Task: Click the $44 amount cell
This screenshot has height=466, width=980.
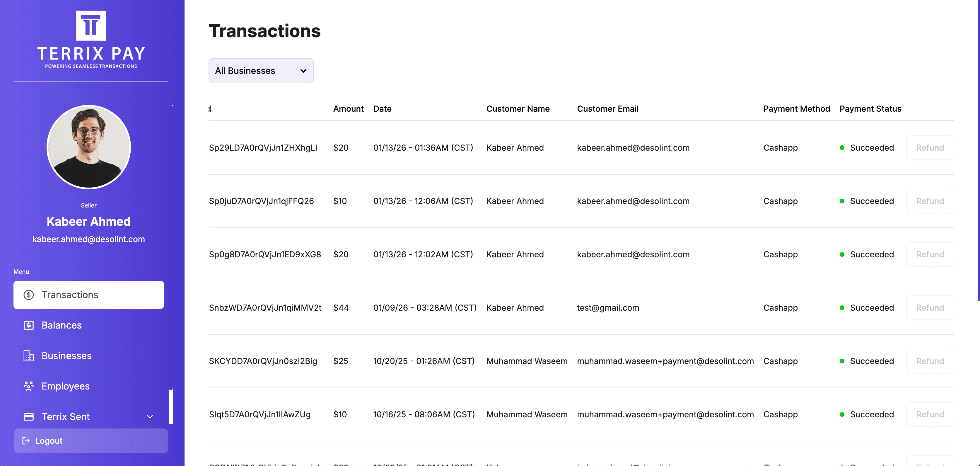Action: pyautogui.click(x=341, y=308)
